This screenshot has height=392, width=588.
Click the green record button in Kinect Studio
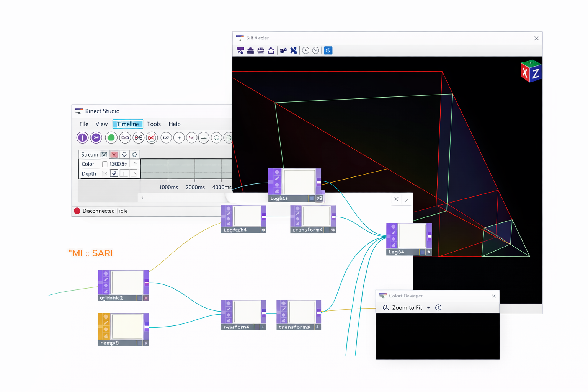pyautogui.click(x=111, y=138)
